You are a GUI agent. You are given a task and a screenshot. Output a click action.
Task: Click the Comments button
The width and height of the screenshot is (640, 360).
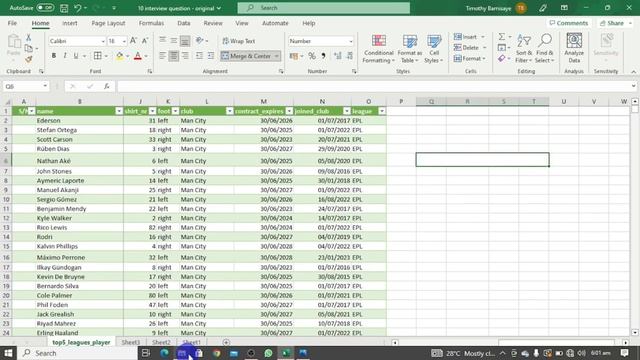[x=569, y=23]
